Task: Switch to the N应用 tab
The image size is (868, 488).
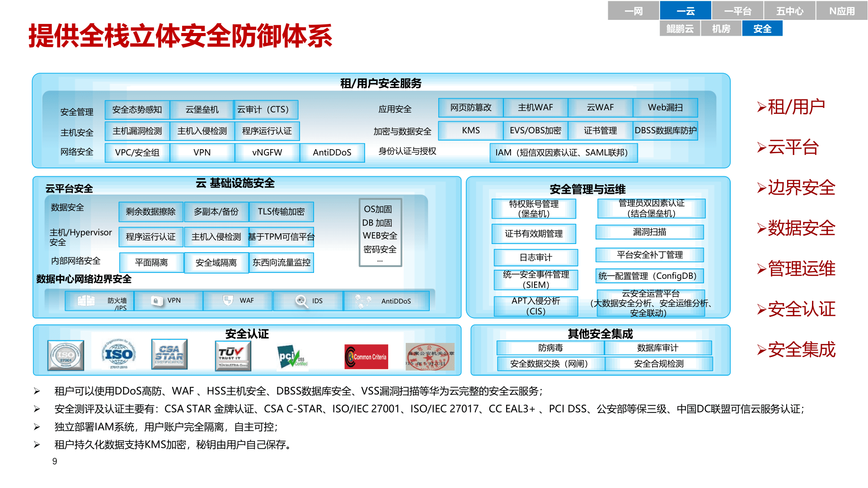Action: coord(842,11)
